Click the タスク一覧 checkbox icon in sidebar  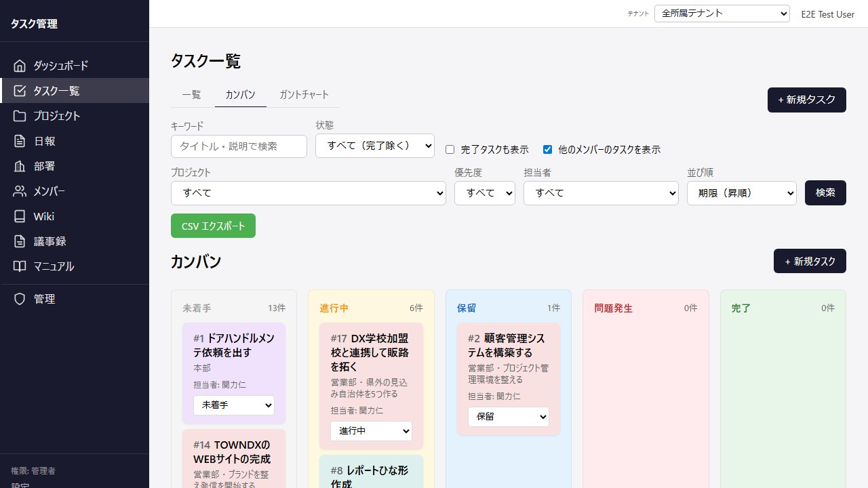(20, 91)
